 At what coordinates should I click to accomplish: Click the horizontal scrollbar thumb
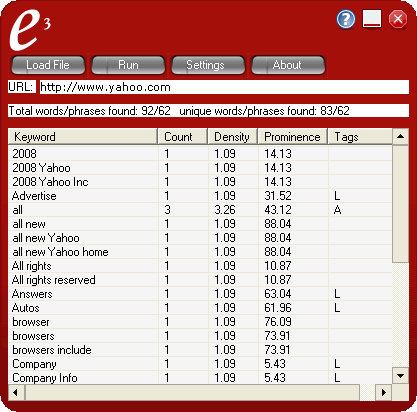point(192,392)
